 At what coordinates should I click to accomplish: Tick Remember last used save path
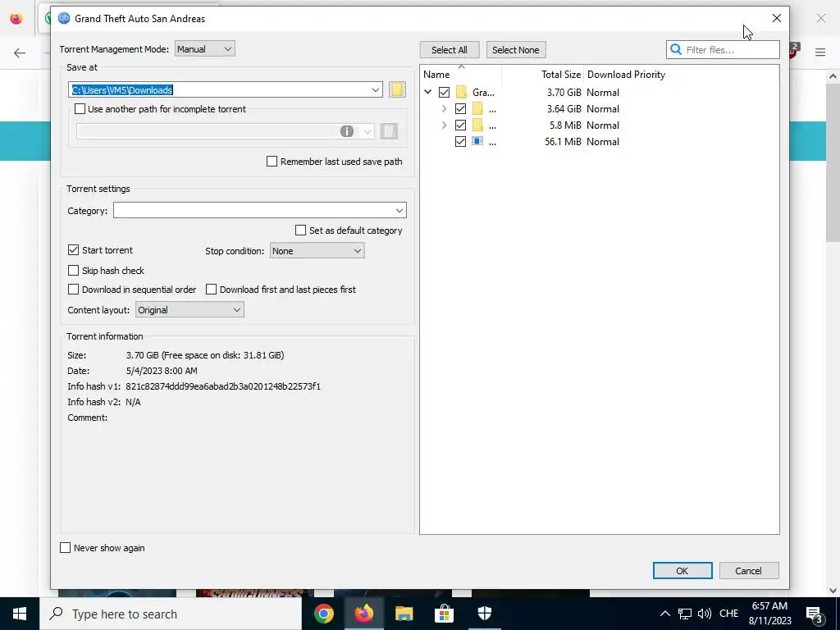[272, 162]
